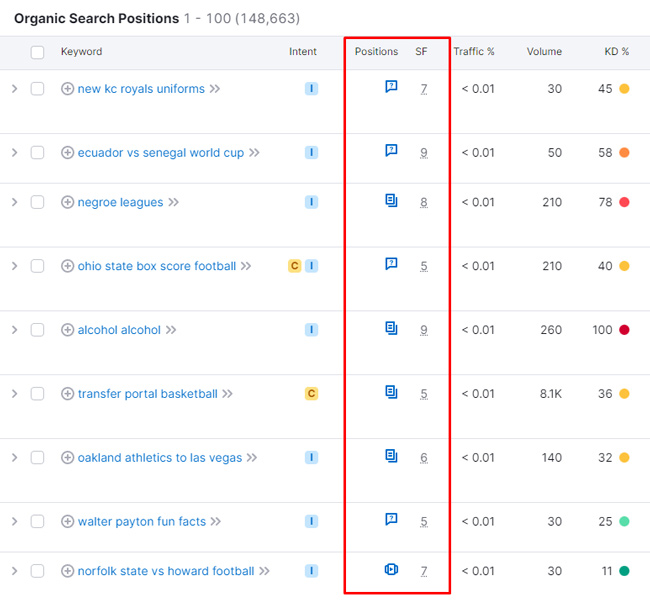Image resolution: width=650 pixels, height=610 pixels.
Task: Click the red KD dot for negroe leagues
Action: point(624,202)
